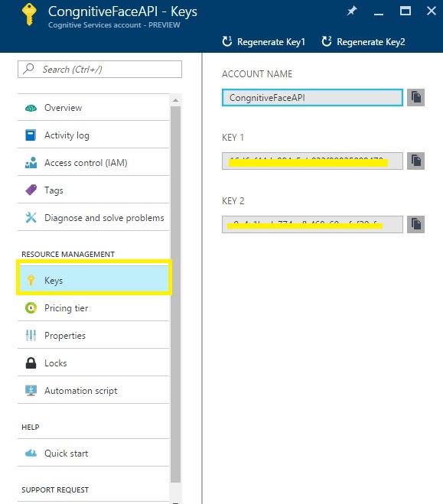Open the Tags menu item

click(93, 190)
